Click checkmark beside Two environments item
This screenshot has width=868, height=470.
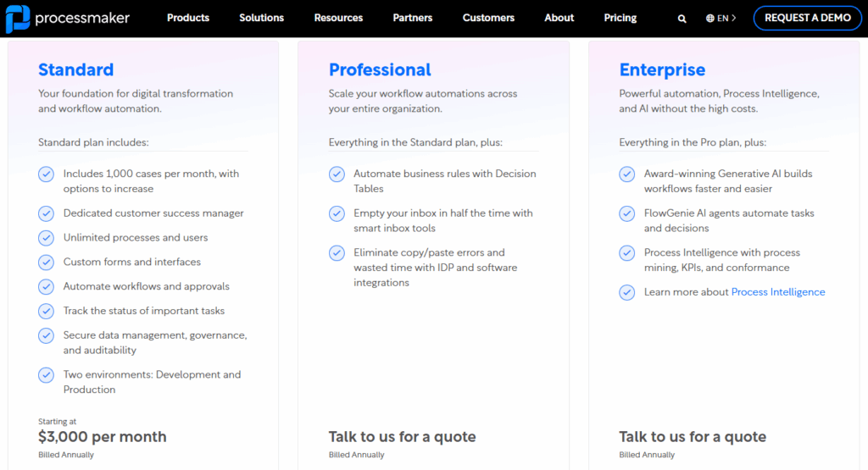pyautogui.click(x=46, y=375)
